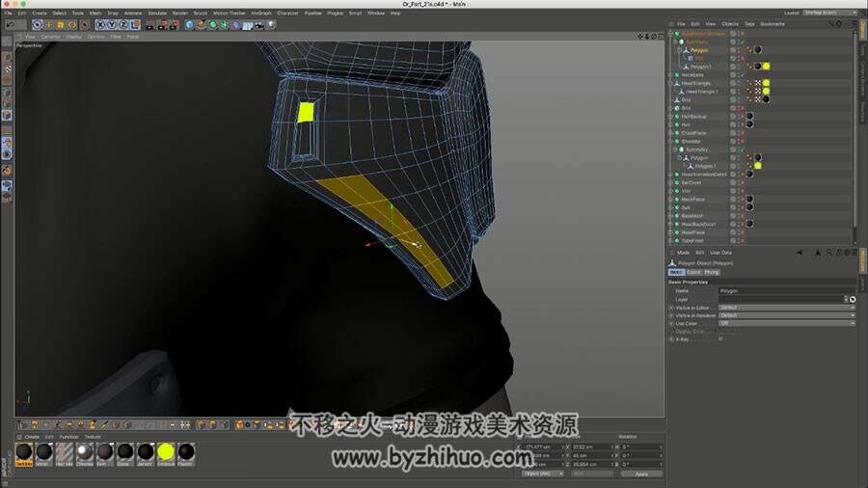The image size is (868, 488).
Task: Open the Use Color dropdown
Action: [787, 323]
